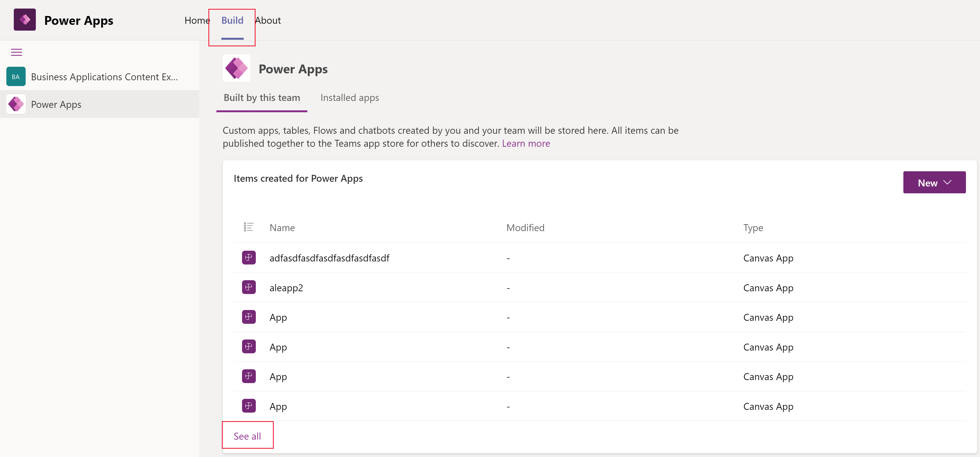This screenshot has height=457, width=980.
Task: Expand the hamburger menu icon
Action: (x=16, y=52)
